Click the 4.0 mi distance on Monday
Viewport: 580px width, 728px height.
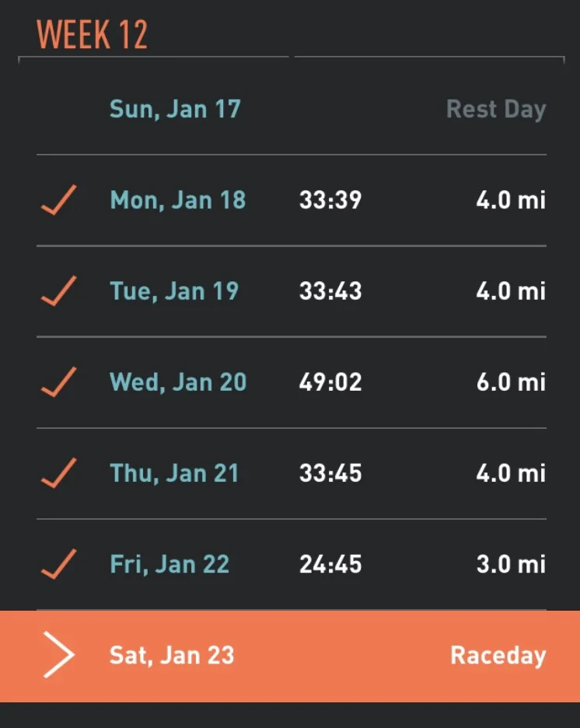pos(512,200)
